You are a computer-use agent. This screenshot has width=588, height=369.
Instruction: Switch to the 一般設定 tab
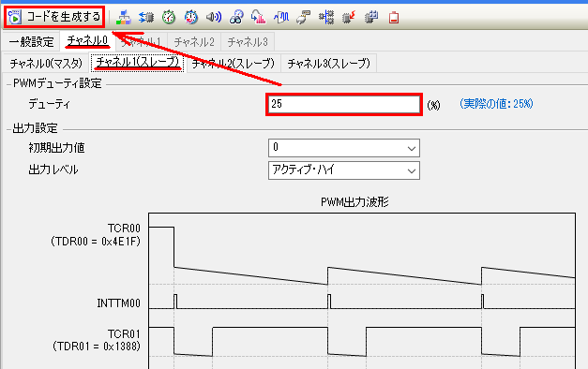pos(32,41)
